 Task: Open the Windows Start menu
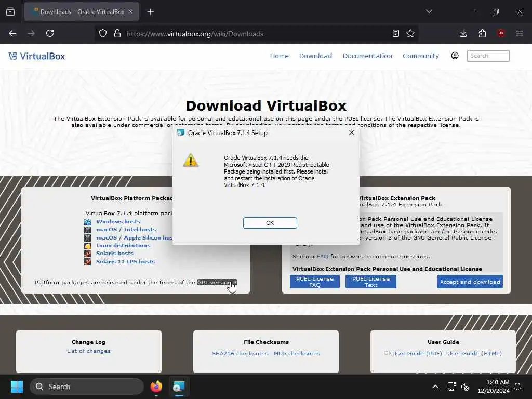[x=17, y=387]
